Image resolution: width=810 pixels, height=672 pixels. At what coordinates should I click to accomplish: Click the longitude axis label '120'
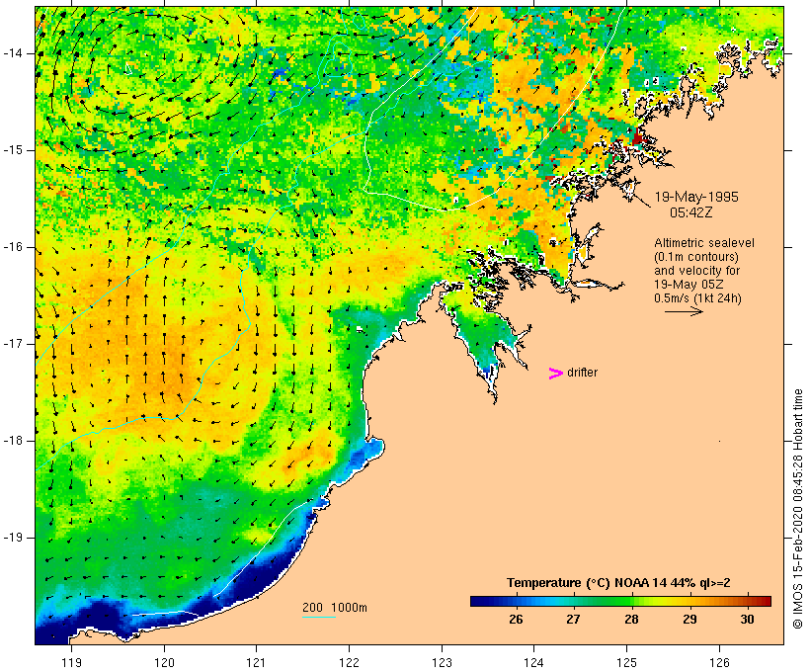coord(164,662)
